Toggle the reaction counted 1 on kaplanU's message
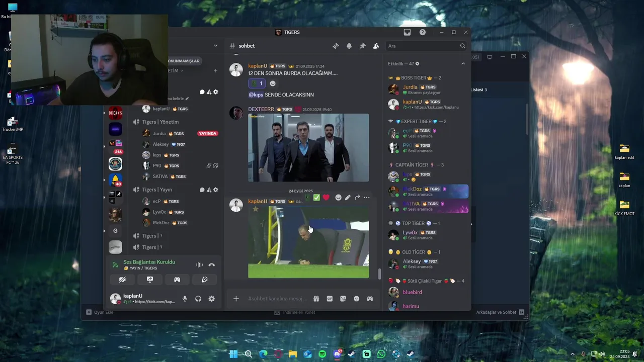This screenshot has height=362, width=644. coord(257,83)
